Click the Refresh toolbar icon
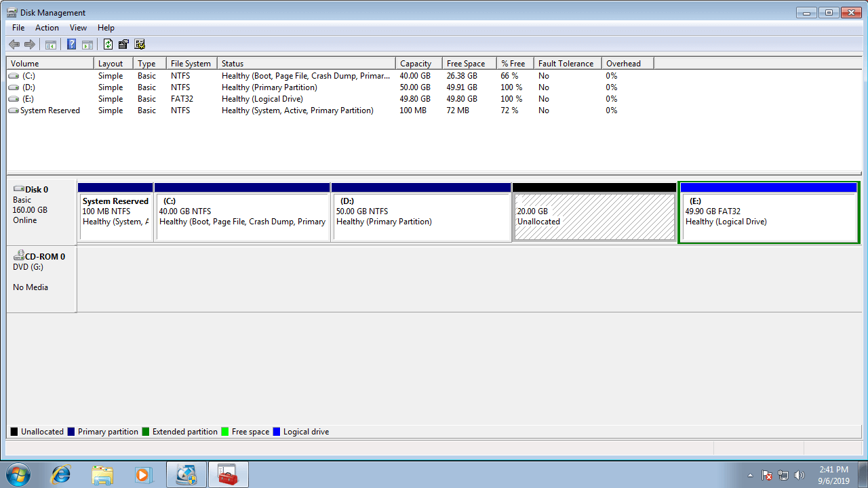Screen dimensions: 868x488 pyautogui.click(x=108, y=45)
